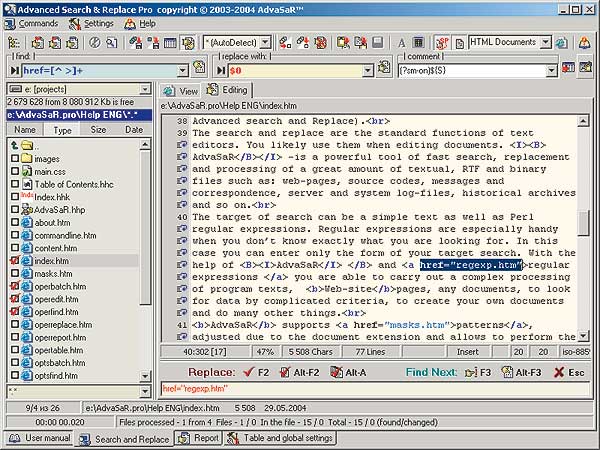Viewport: 600px width, 450px height.
Task: Click the icon right of find dropdown
Action: [199, 67]
